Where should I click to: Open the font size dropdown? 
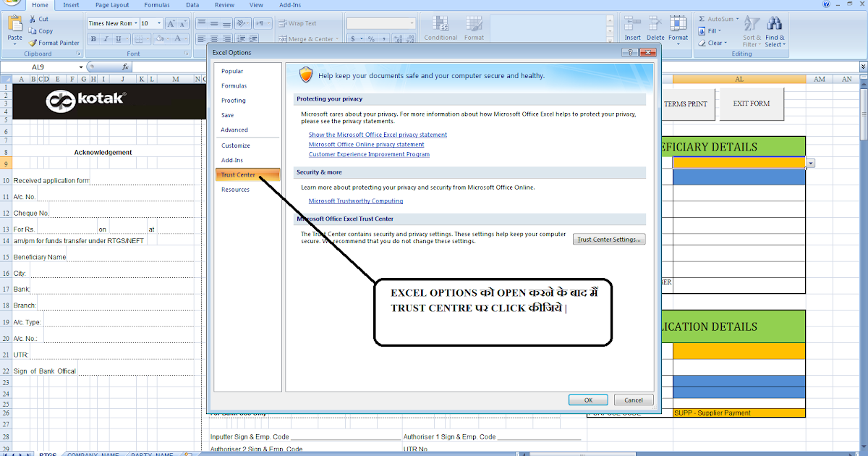click(161, 22)
